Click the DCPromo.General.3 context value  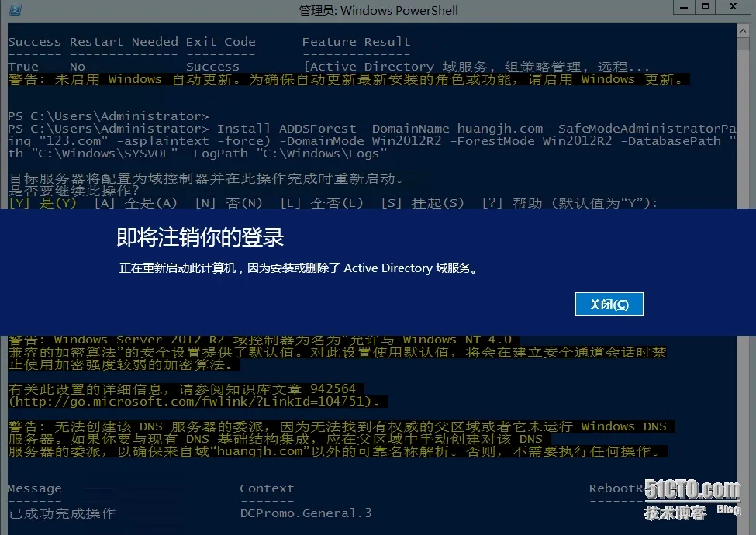pyautogui.click(x=306, y=513)
